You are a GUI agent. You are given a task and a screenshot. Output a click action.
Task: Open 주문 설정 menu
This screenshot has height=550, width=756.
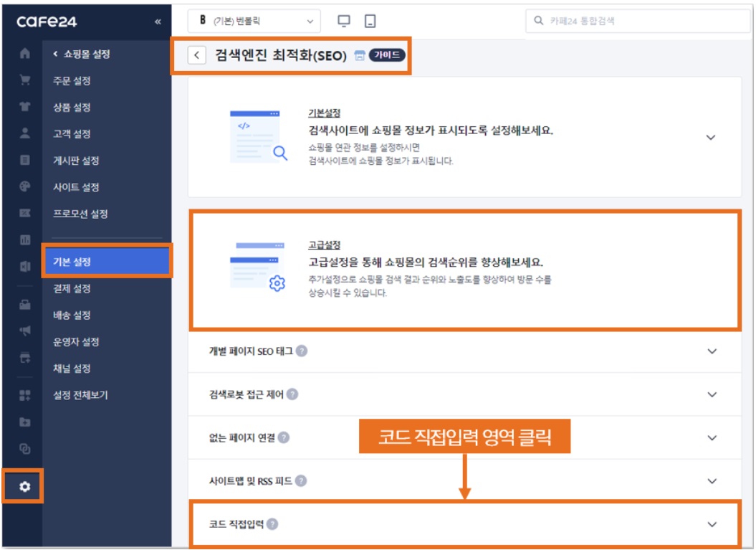(x=72, y=80)
